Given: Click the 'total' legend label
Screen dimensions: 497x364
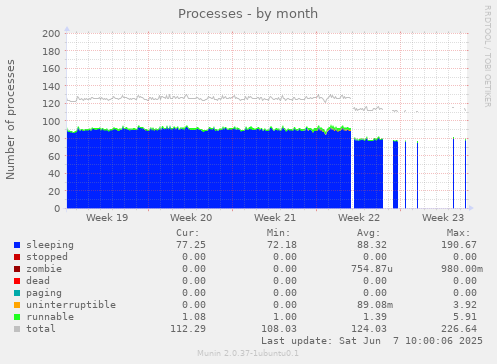Looking at the screenshot, I should tap(41, 329).
